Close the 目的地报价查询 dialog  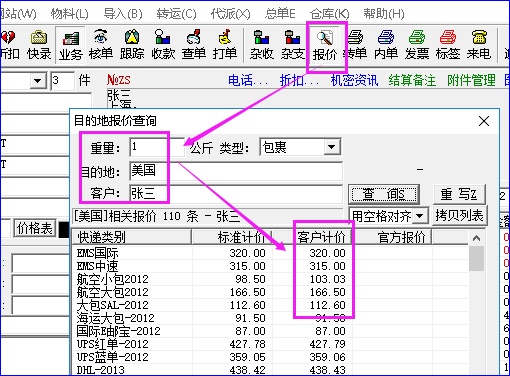point(484,121)
